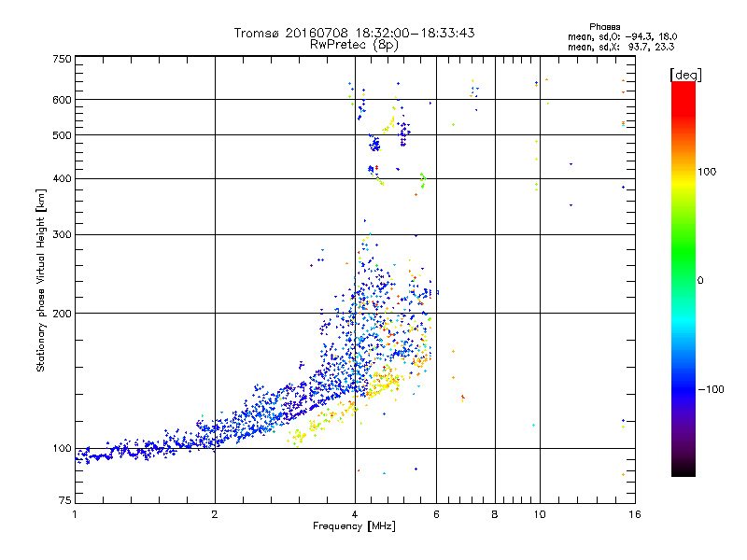Click the 'Phases' legend heading
The width and height of the screenshot is (747, 560).
click(604, 27)
